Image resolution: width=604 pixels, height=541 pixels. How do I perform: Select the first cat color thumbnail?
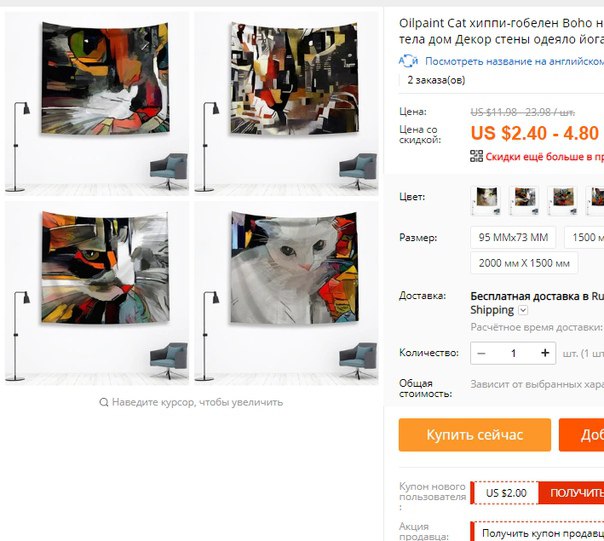[x=486, y=200]
